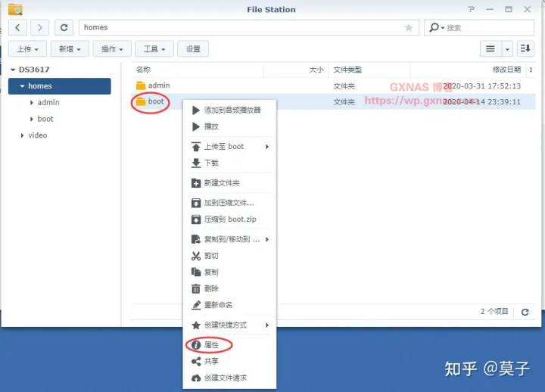Switch to list view mode icon
Image resolution: width=545 pixels, height=392 pixels.
pos(490,48)
